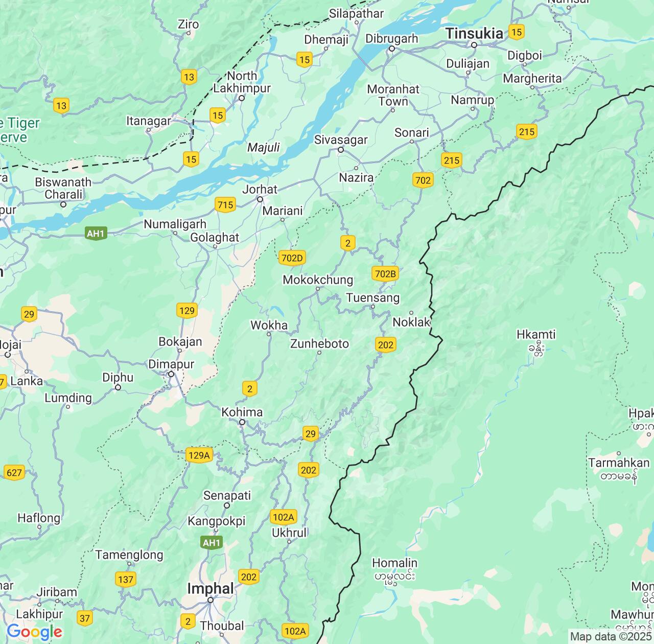Viewport: 654px width, 644px height.
Task: Click the Itanagar city label
Action: (149, 121)
